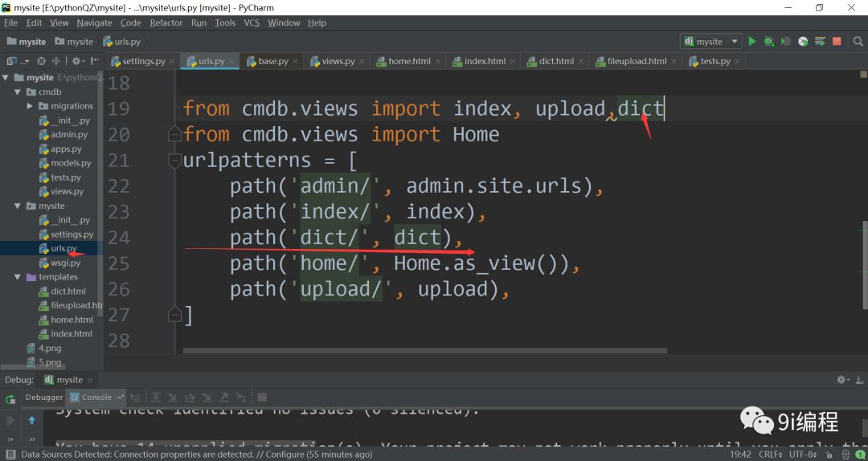Click the lock icon in the status bar
Viewport: 868px width, 461px height.
[829, 455]
